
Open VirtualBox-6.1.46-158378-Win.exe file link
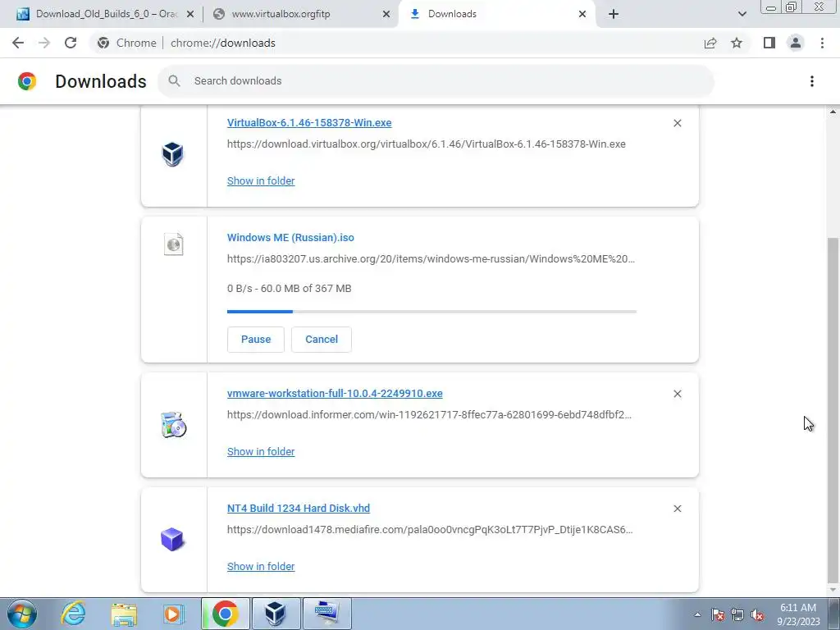pos(309,123)
